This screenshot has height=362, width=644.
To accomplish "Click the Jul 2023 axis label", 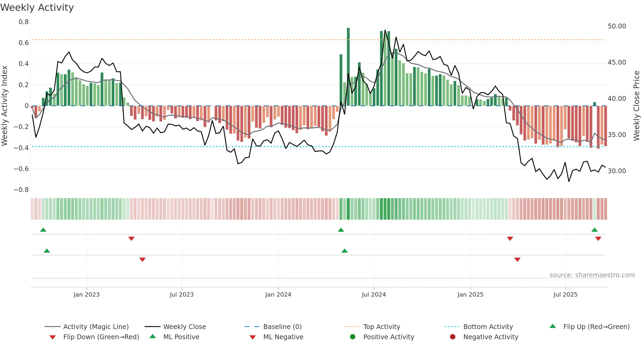I will tap(182, 294).
